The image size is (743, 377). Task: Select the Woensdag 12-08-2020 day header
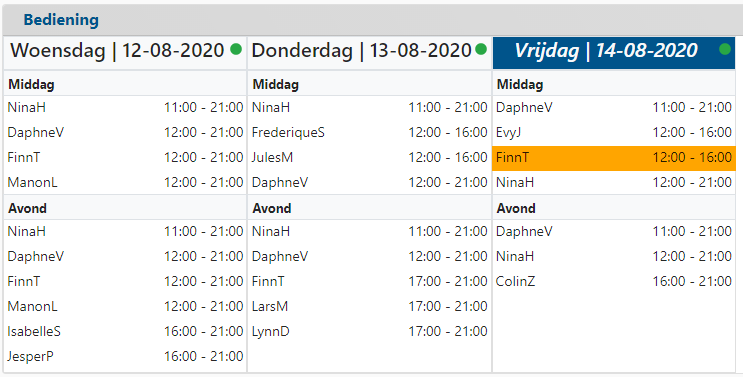[125, 53]
